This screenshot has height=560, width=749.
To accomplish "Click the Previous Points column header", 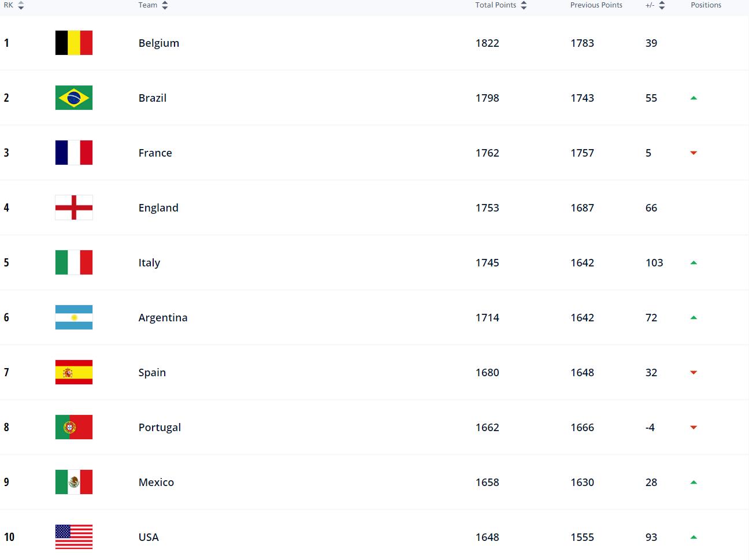I will 596,5.
